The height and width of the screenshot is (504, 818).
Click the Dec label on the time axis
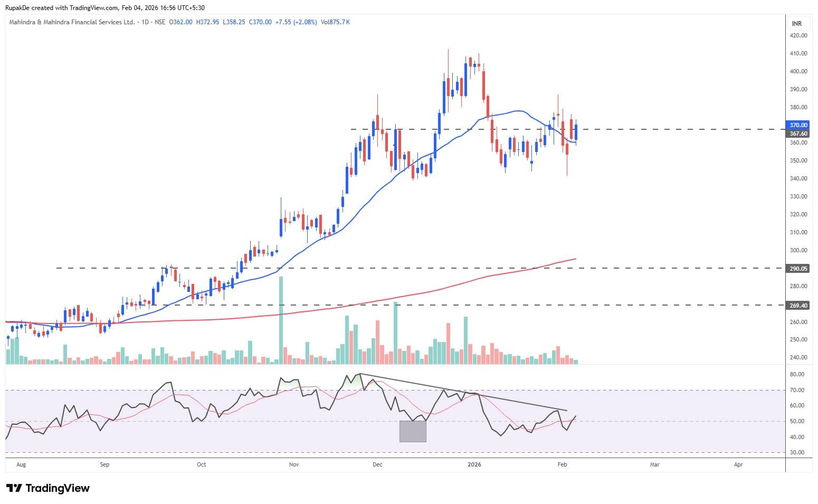(x=377, y=465)
